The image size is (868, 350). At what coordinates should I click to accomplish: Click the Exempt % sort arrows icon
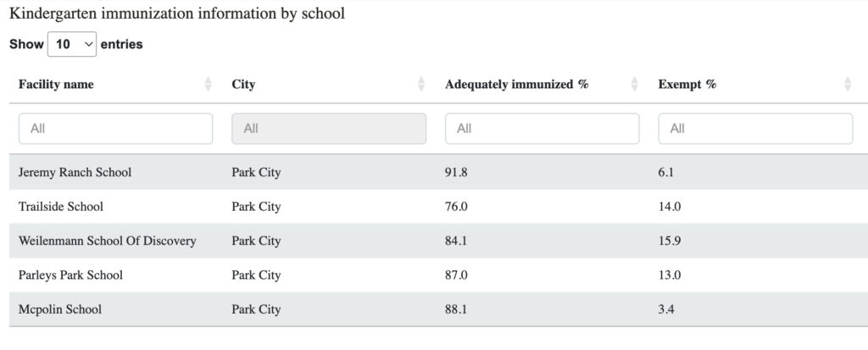coord(848,84)
